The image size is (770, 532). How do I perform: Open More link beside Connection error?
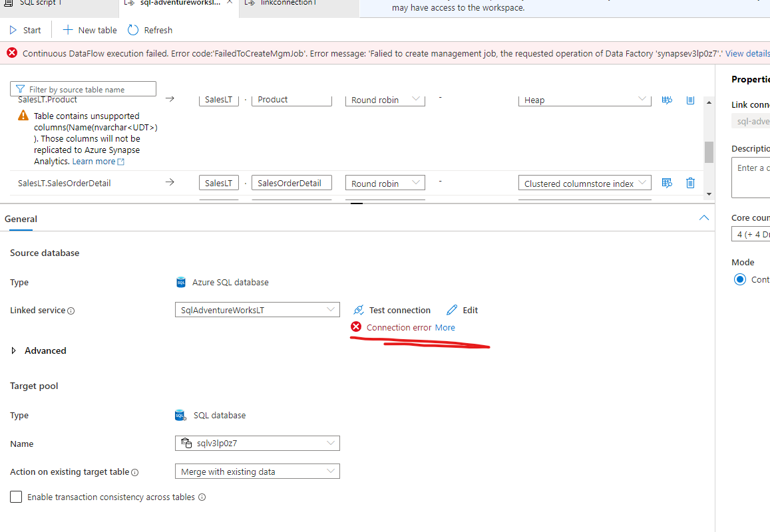click(x=445, y=327)
